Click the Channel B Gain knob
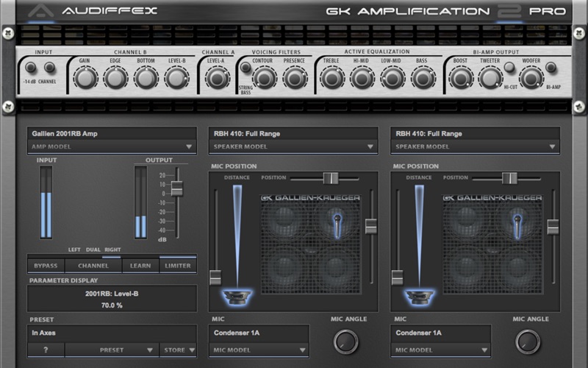This screenshot has width=588, height=368. (85, 78)
